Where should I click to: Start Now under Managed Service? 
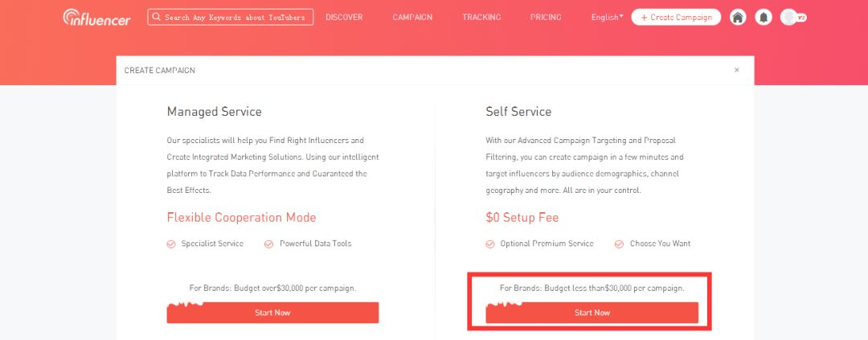click(272, 313)
